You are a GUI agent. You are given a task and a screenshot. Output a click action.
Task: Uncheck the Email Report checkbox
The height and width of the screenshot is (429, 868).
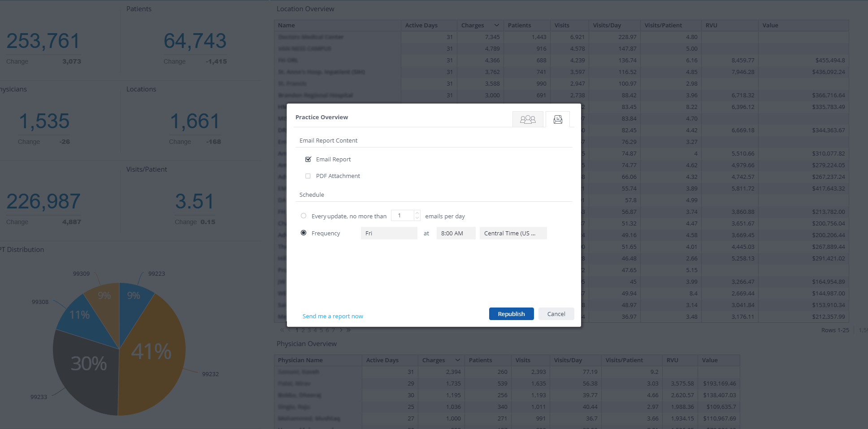pyautogui.click(x=308, y=159)
